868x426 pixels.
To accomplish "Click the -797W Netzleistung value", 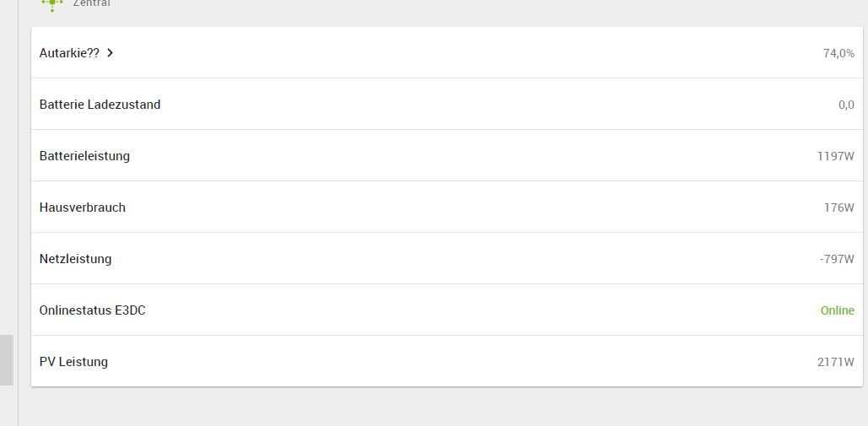I will pyautogui.click(x=837, y=259).
